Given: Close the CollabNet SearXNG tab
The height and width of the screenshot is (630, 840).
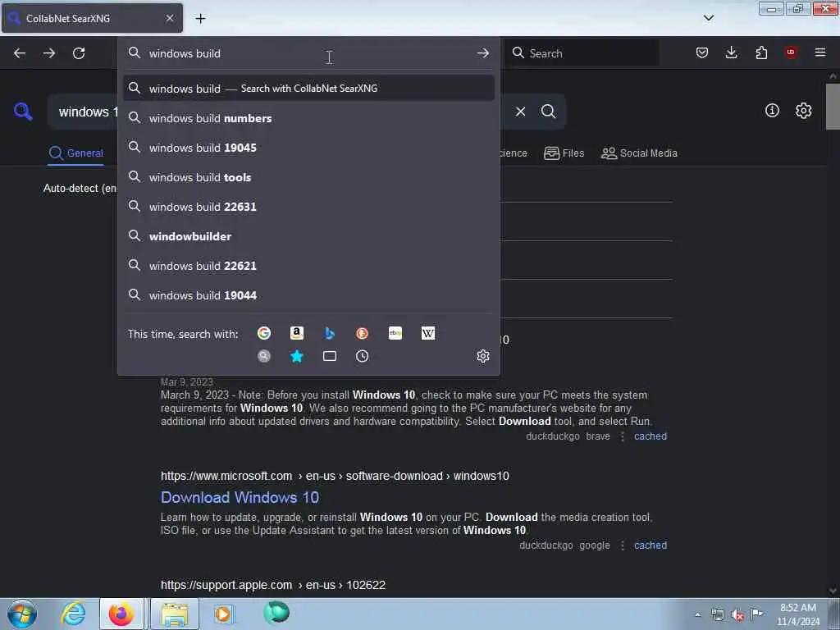Looking at the screenshot, I should pyautogui.click(x=169, y=18).
